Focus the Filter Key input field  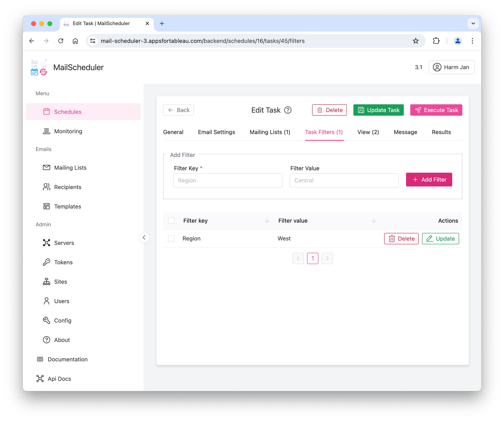[227, 180]
